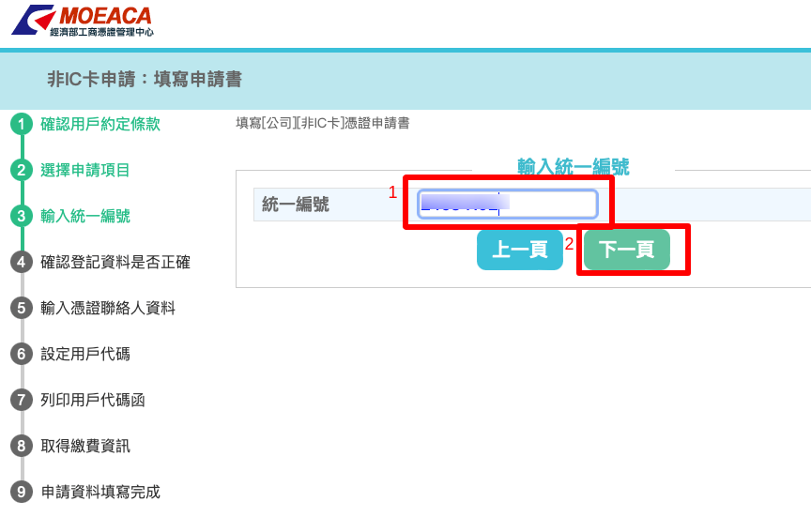Open step 設定用戶代碼
This screenshot has height=532, width=811.
tap(85, 354)
